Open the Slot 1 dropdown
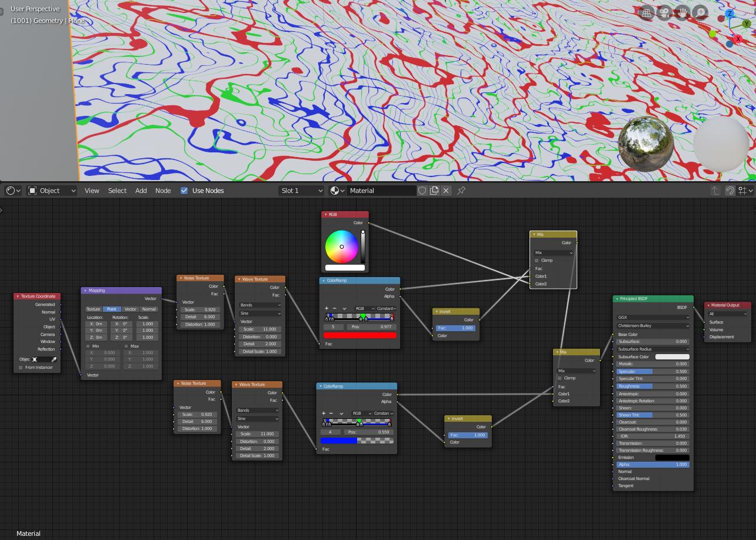756x540 pixels. 301,191
